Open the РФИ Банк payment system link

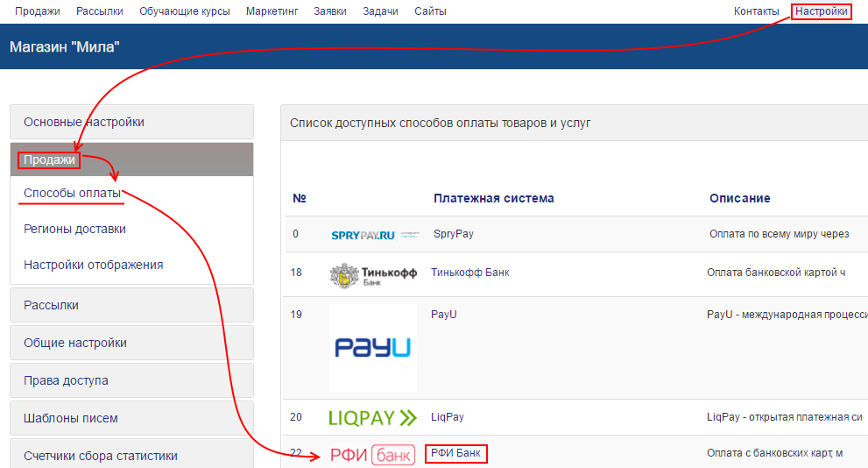coord(455,453)
